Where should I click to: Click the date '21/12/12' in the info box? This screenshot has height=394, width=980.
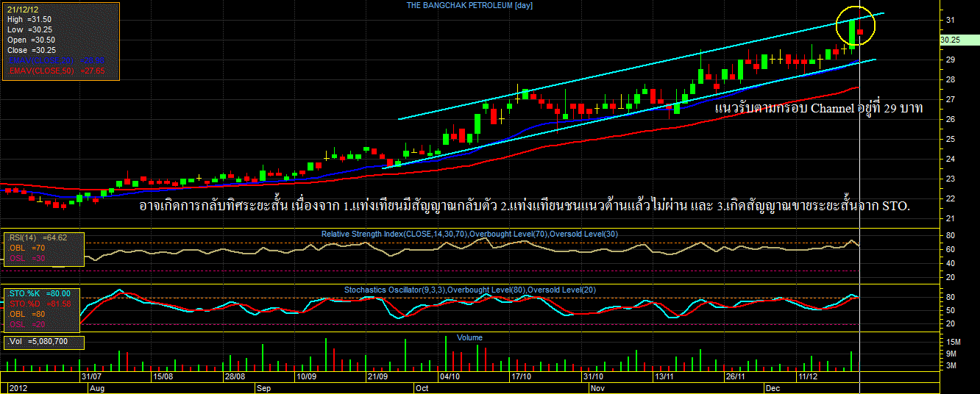point(21,8)
